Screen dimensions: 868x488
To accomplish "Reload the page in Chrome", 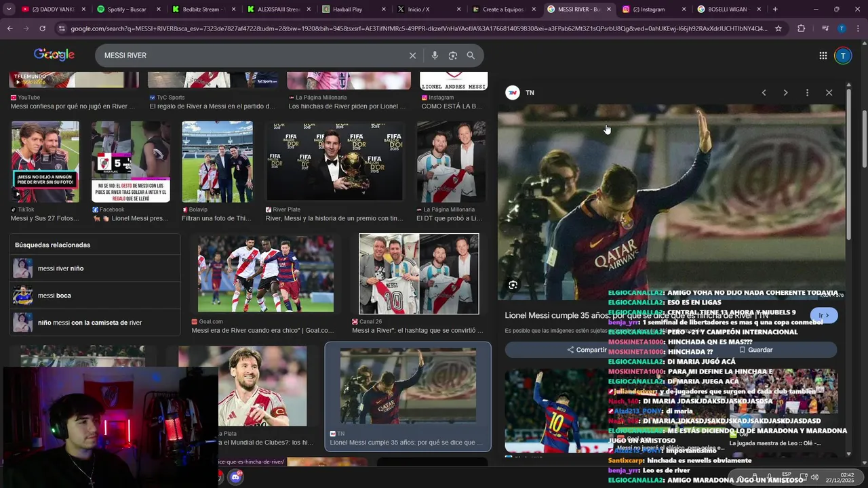I will (x=42, y=28).
